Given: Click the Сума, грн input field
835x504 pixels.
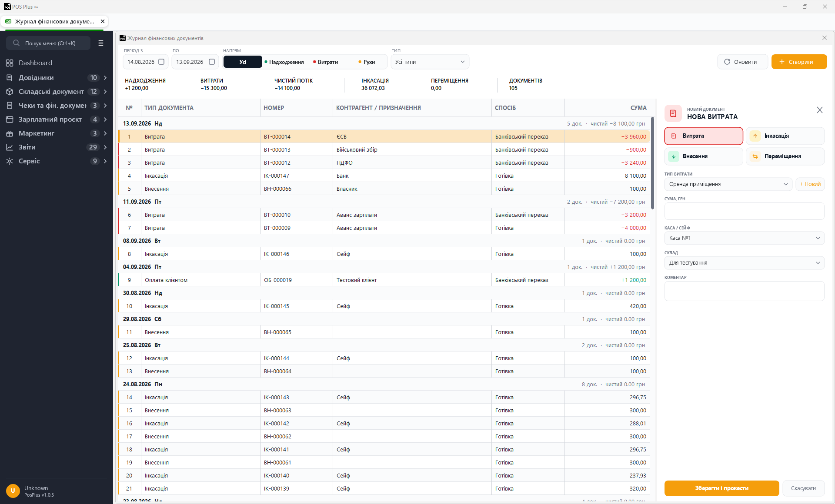Looking at the screenshot, I should pos(744,211).
